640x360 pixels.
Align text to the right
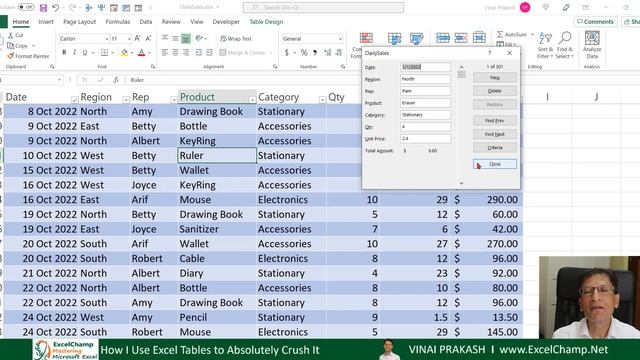(186, 53)
